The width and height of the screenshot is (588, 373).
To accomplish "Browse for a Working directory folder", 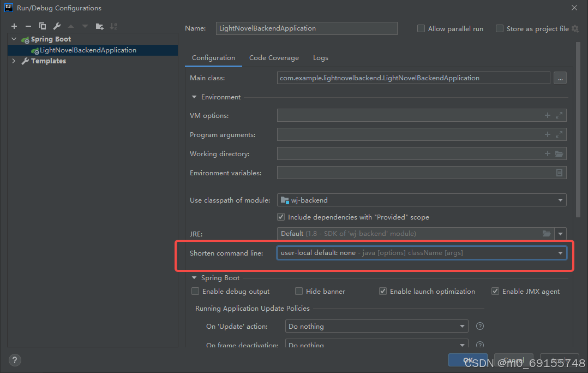I will (559, 153).
